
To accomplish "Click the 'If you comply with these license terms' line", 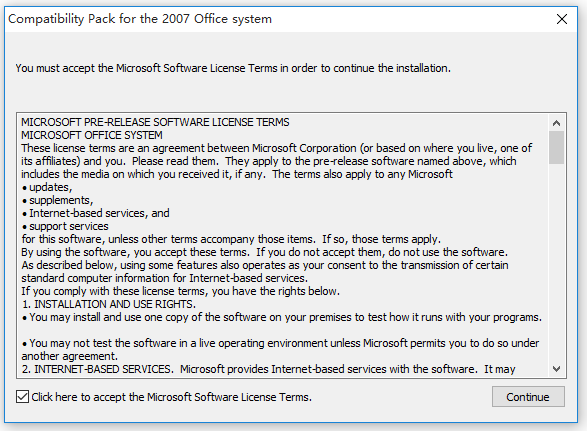I will [x=180, y=291].
